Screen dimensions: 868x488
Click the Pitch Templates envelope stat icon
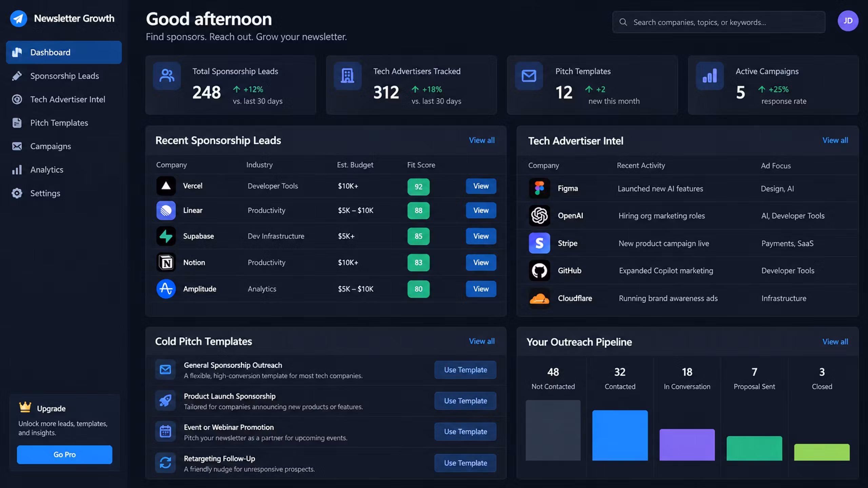click(x=529, y=76)
